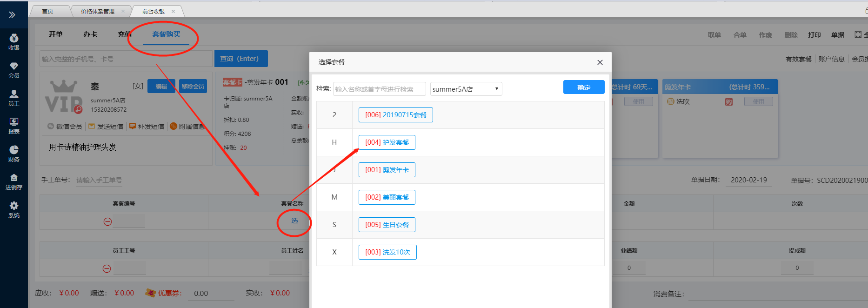Click 打印 in the top toolbar
Screen dimensions: 868x308
(815, 35)
